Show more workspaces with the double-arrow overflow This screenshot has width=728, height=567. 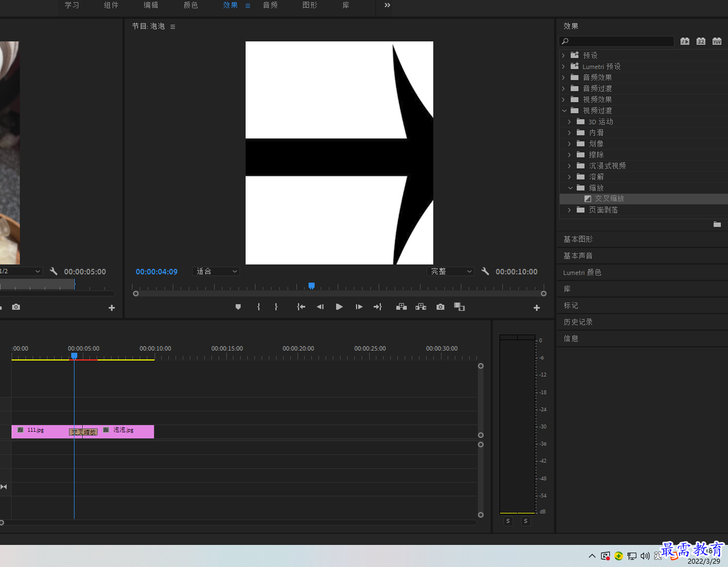pyautogui.click(x=387, y=5)
